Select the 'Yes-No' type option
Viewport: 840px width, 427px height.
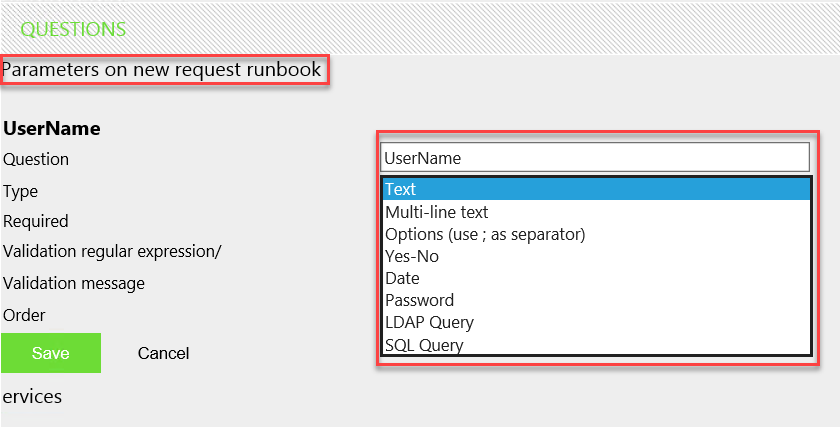click(411, 256)
